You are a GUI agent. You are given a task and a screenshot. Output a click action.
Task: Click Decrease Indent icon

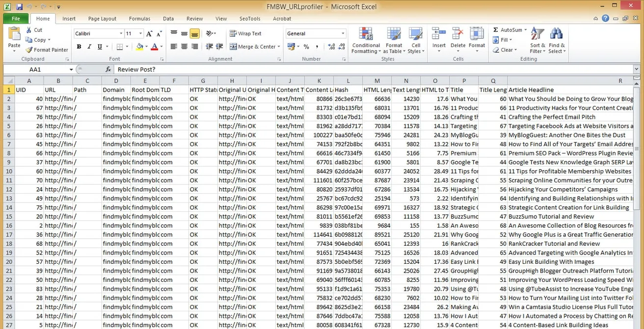[x=210, y=47]
